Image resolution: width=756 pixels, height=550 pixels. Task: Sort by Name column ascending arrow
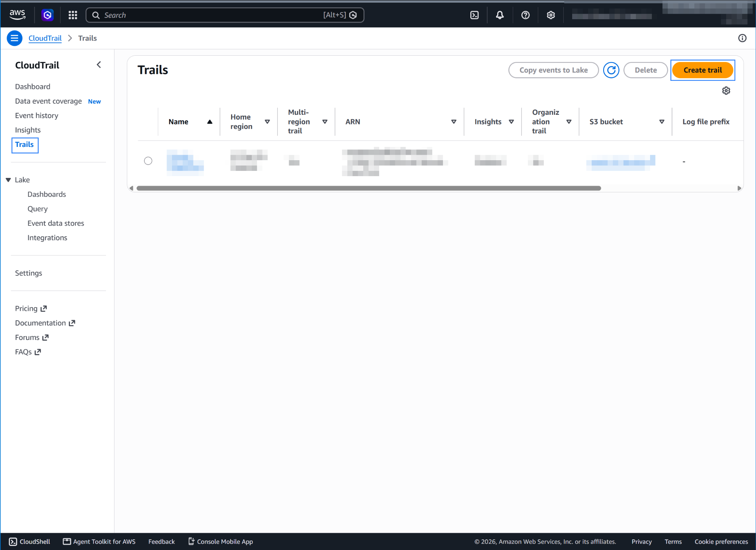click(210, 122)
